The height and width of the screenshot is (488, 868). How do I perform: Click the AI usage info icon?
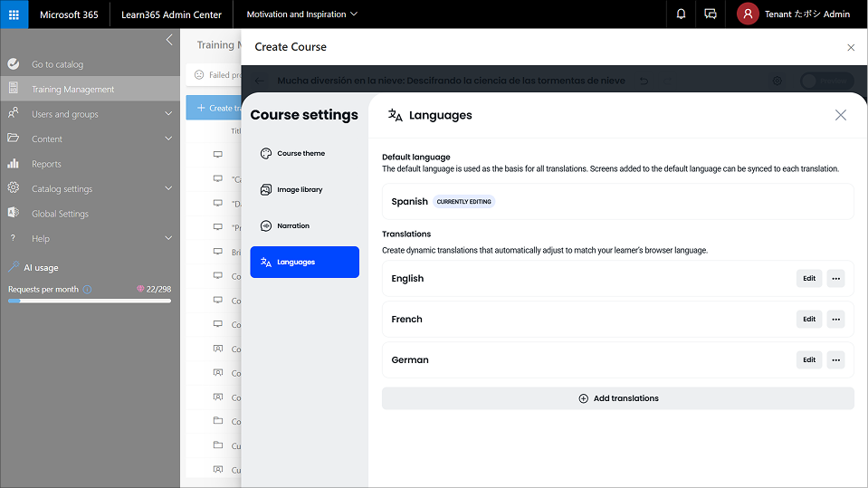pos(87,290)
